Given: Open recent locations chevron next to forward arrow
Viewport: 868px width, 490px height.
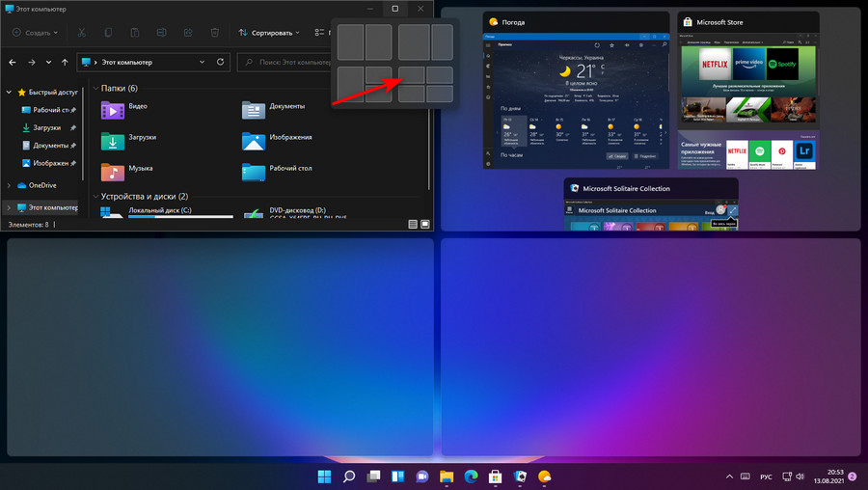Looking at the screenshot, I should point(49,62).
